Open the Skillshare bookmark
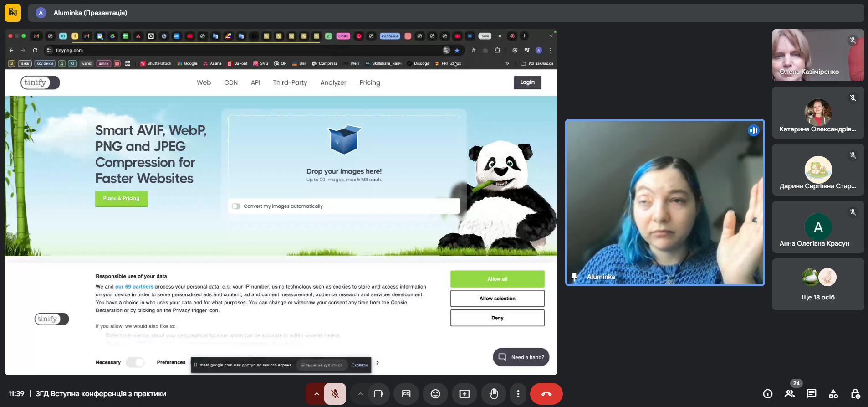This screenshot has width=868, height=407. point(383,63)
